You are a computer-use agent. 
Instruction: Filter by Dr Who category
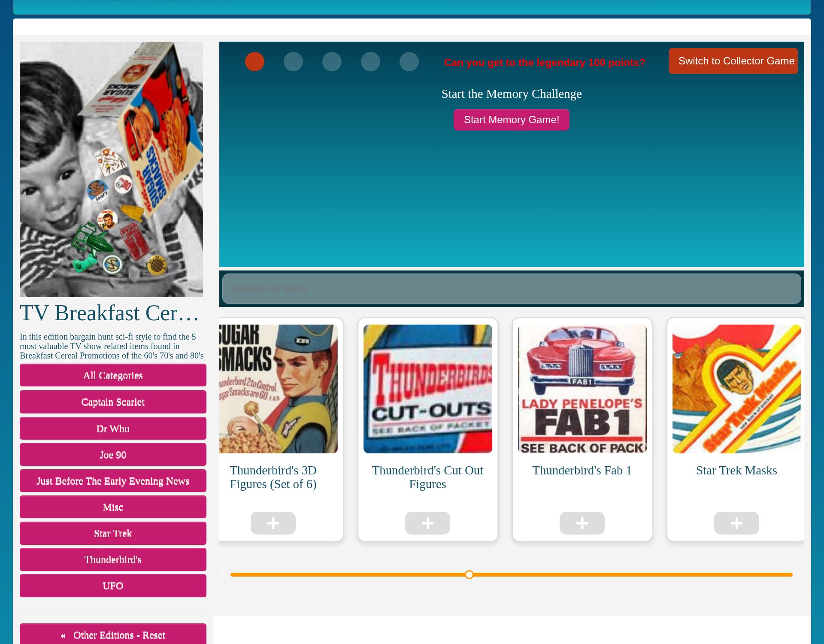[x=113, y=428]
